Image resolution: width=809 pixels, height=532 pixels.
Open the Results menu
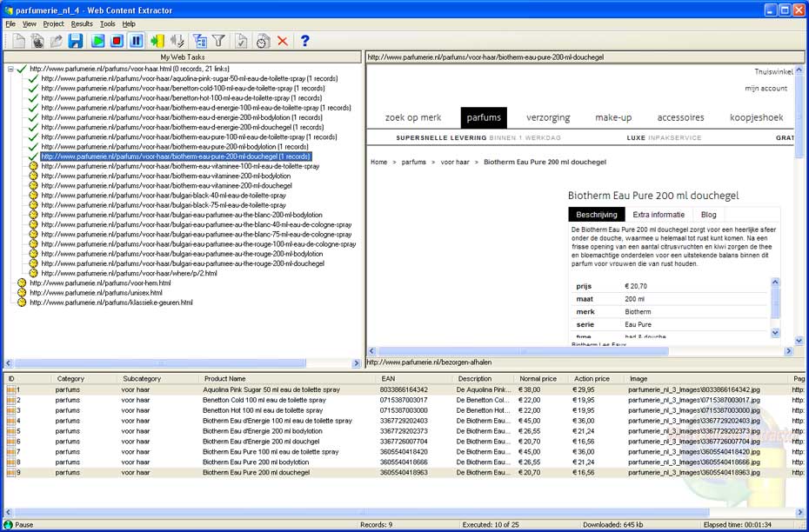(x=82, y=23)
